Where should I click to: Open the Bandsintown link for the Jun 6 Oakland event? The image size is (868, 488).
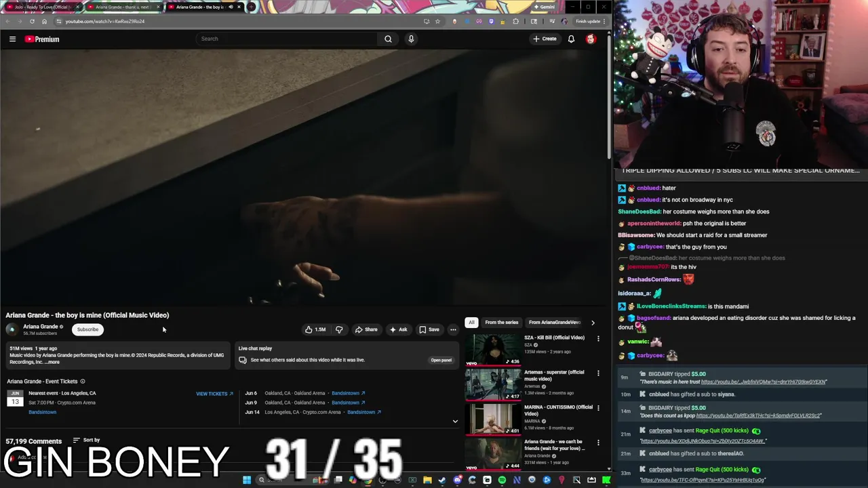click(x=348, y=393)
